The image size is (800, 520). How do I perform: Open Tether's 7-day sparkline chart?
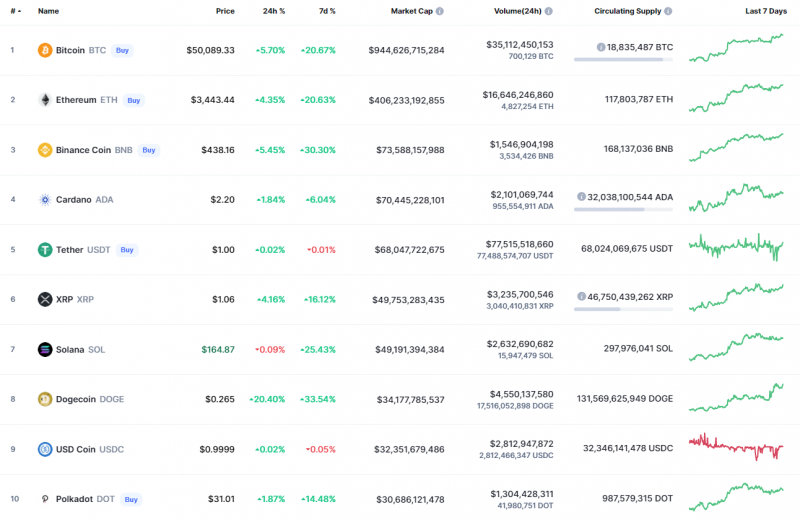click(x=736, y=247)
